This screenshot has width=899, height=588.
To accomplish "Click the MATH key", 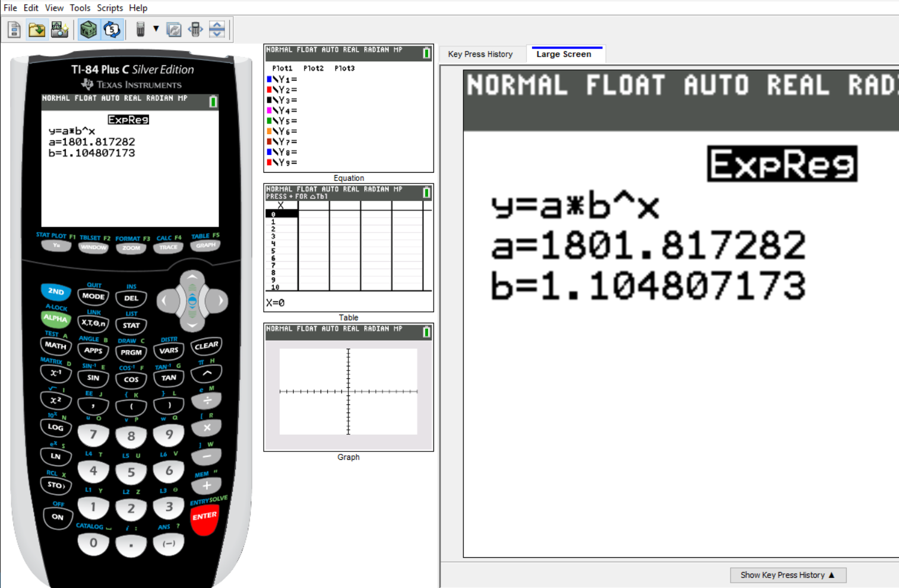I will point(55,345).
